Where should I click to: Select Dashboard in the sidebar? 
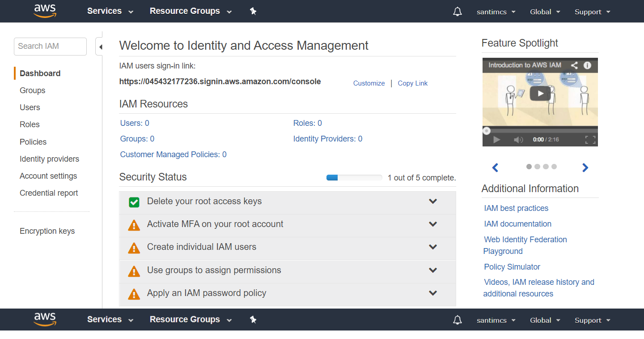[40, 73]
